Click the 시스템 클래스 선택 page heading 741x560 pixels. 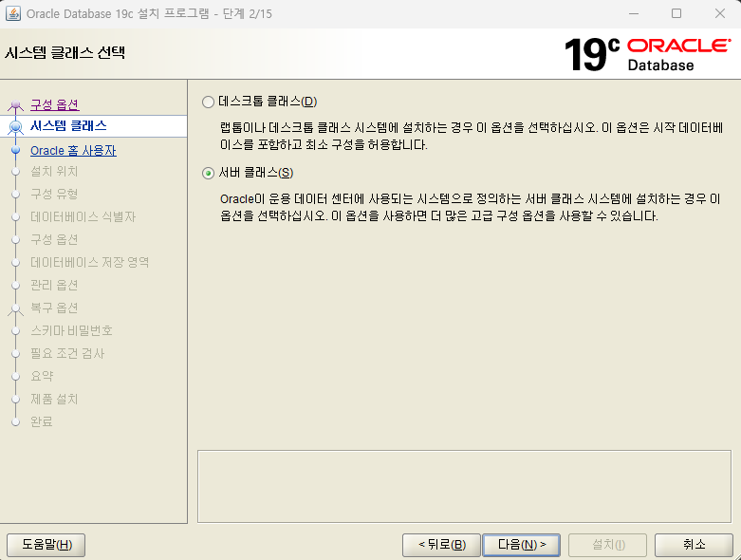coord(65,52)
